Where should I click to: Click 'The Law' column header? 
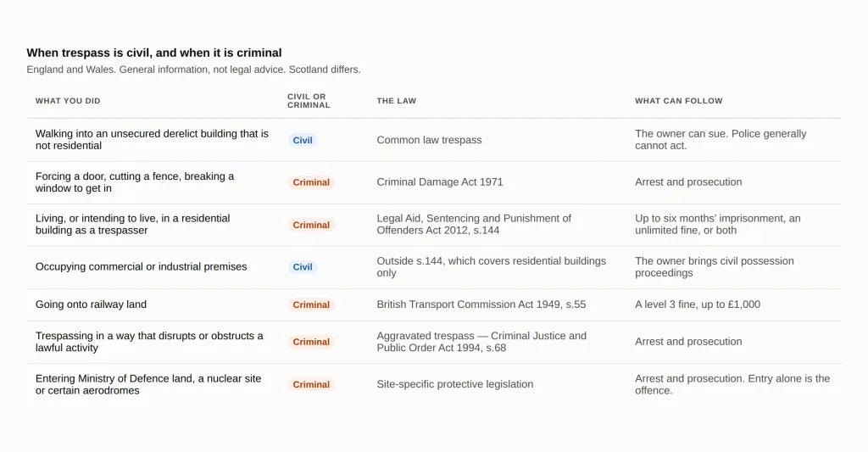(x=397, y=101)
